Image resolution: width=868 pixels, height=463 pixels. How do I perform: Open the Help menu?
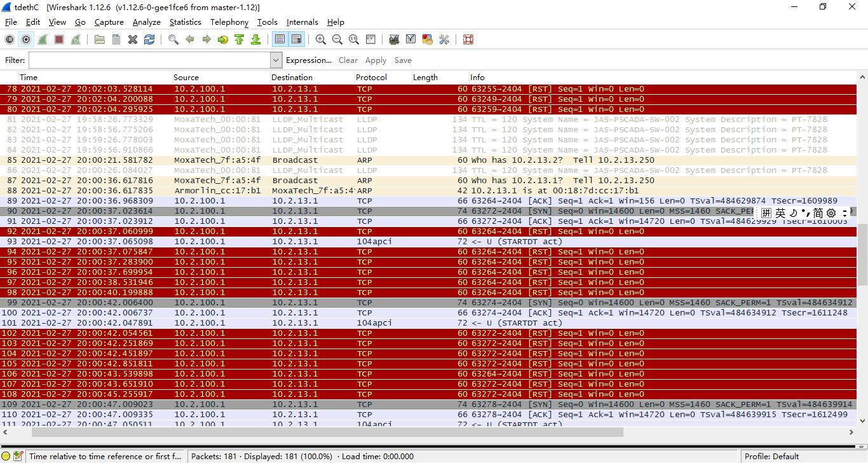coord(336,22)
